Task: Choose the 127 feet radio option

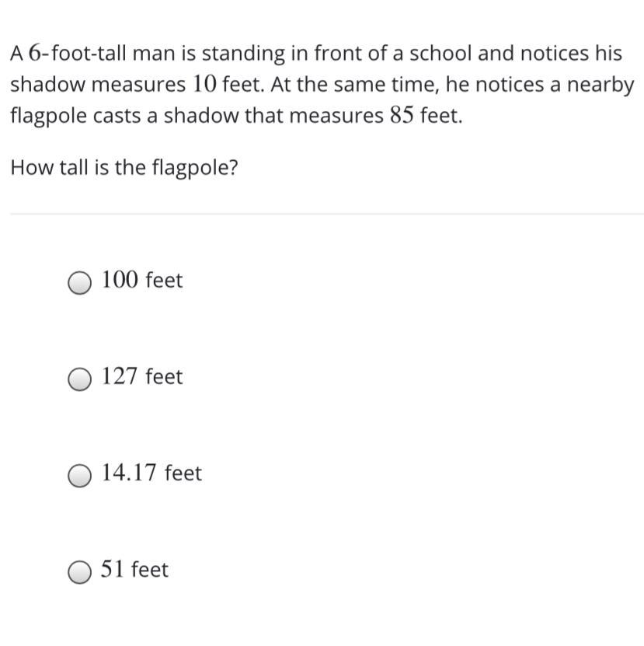Action: (79, 379)
